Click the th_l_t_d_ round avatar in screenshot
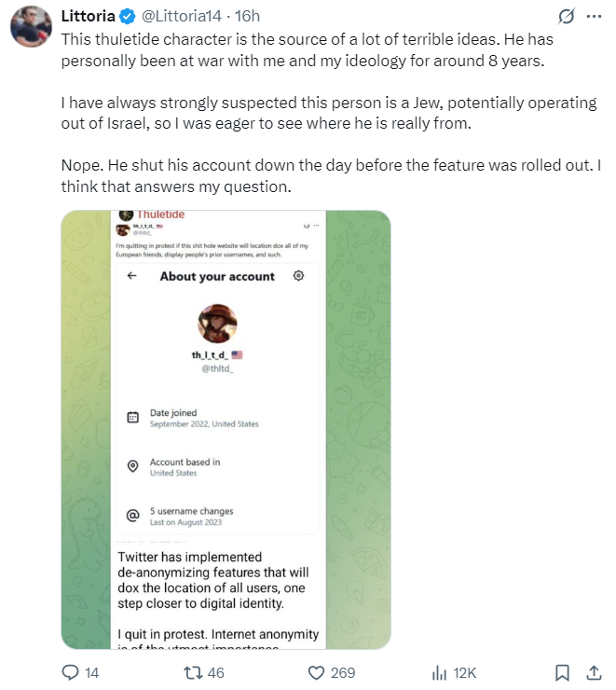This screenshot has width=616, height=690. (x=216, y=324)
